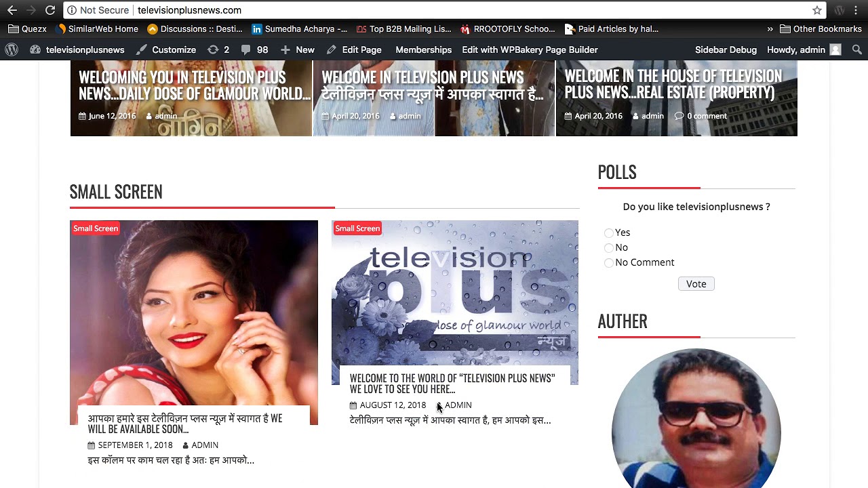Screen dimensions: 868x488
Task: Click the author's circular portrait photo
Action: coord(696,418)
